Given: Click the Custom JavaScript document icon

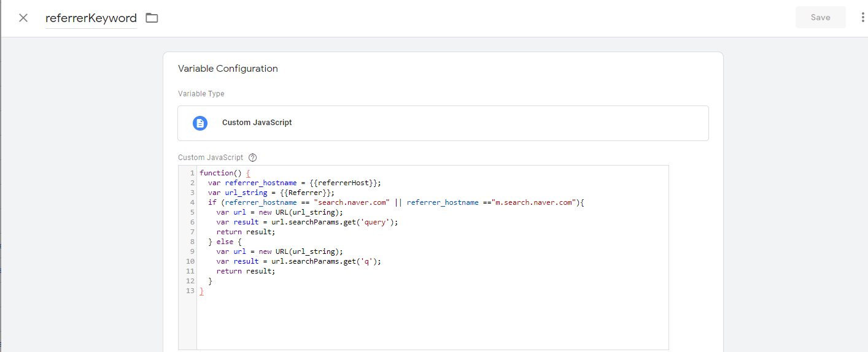Looking at the screenshot, I should click(x=200, y=123).
